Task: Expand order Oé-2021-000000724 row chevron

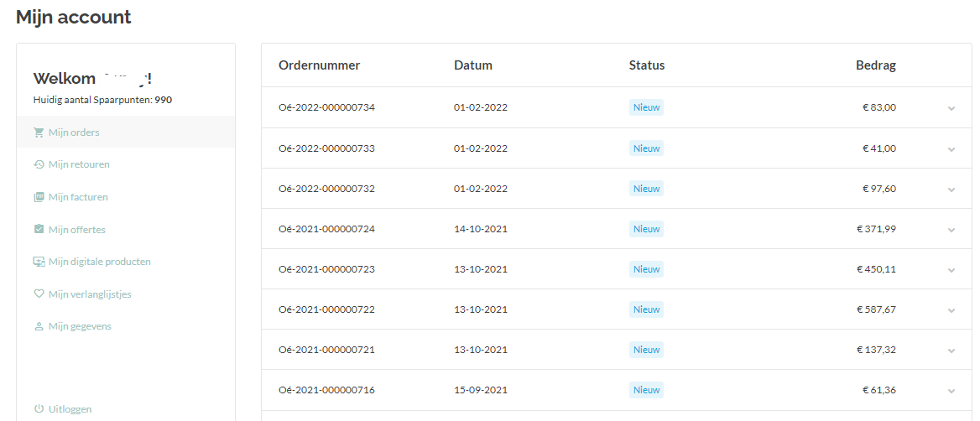Action: (951, 230)
